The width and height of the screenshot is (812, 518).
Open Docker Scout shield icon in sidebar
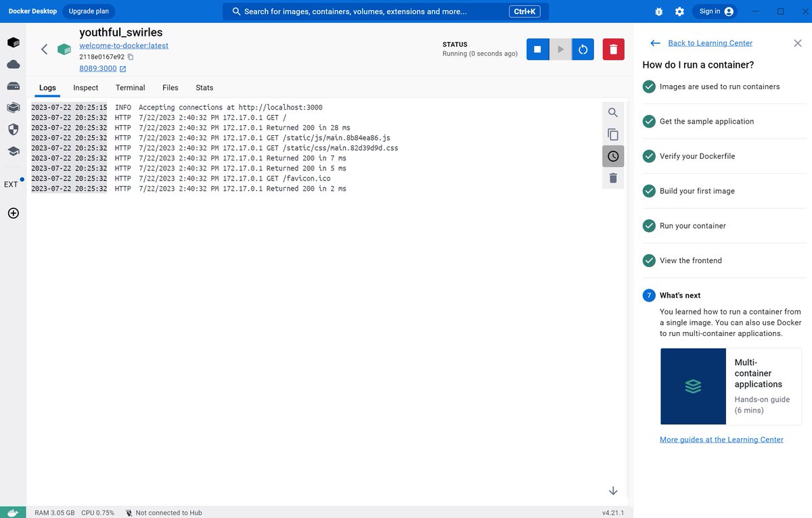click(13, 129)
